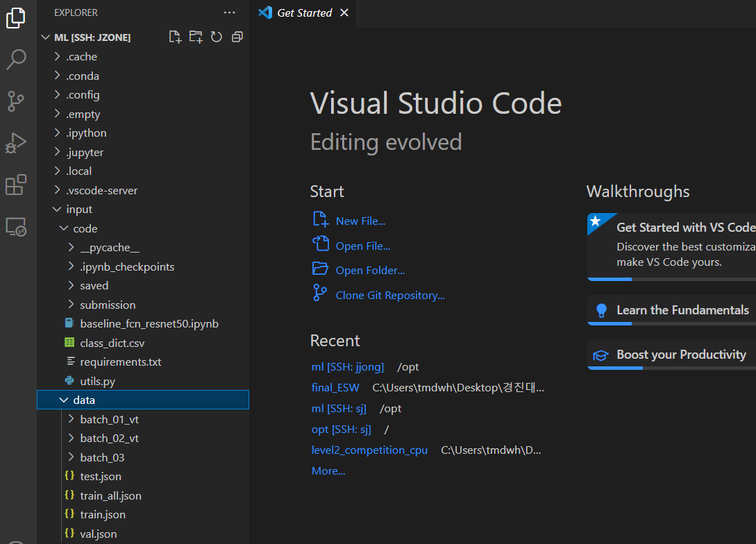
Task: Expand the .conda folder
Action: click(143, 76)
